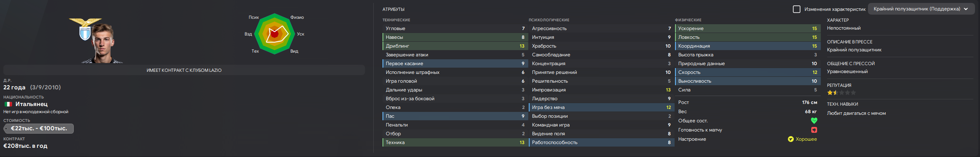Click the reputation star rating
The width and height of the screenshot is (980, 157).
(x=841, y=93)
